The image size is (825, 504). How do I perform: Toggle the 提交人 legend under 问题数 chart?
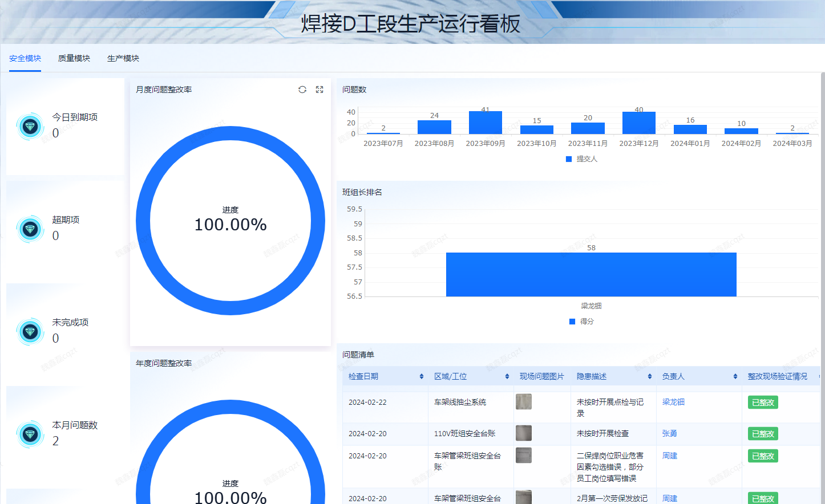click(x=581, y=158)
